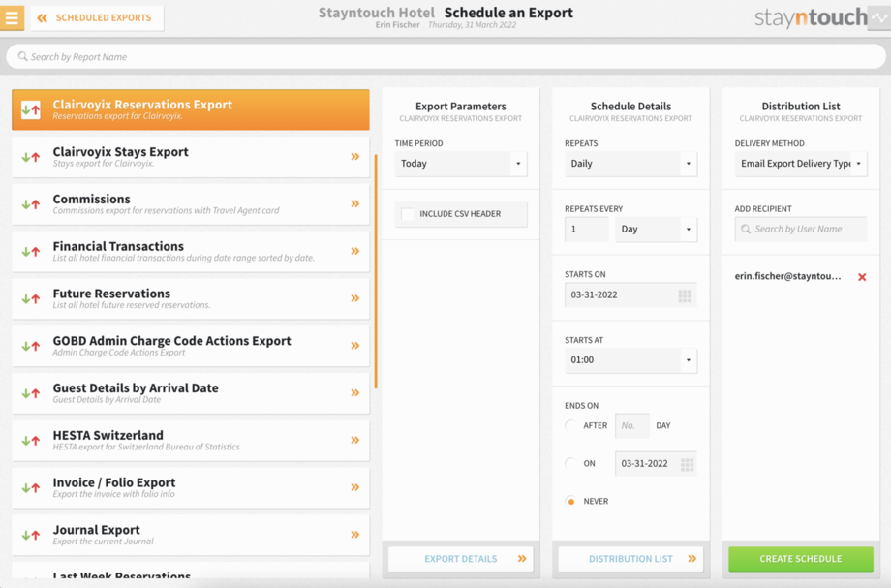Open the Ends On calendar icon
The width and height of the screenshot is (891, 588).
687,464
